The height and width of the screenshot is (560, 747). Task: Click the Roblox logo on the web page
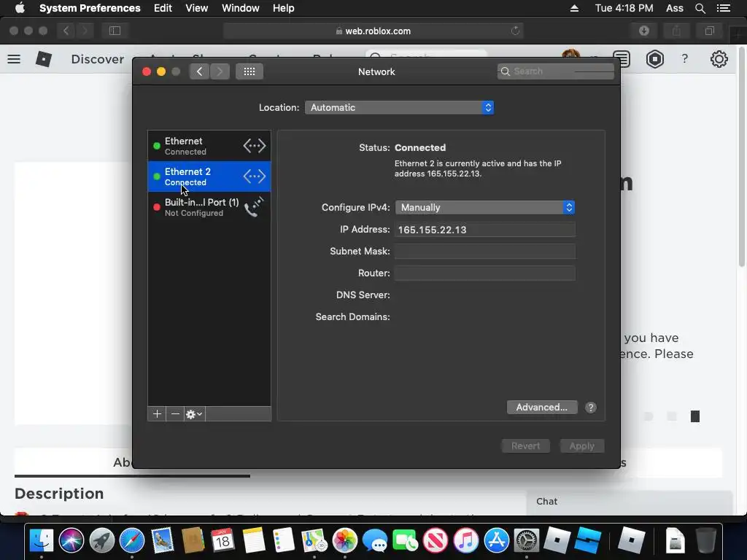click(44, 59)
